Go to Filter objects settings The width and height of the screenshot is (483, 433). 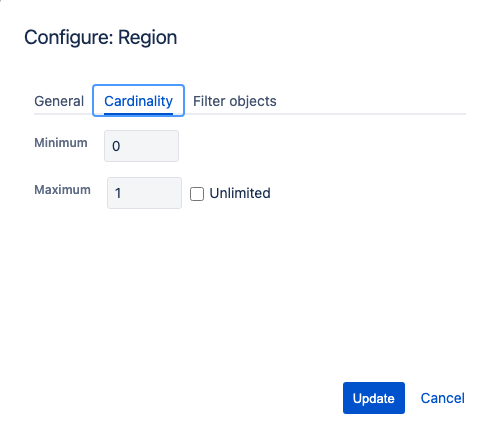[235, 101]
